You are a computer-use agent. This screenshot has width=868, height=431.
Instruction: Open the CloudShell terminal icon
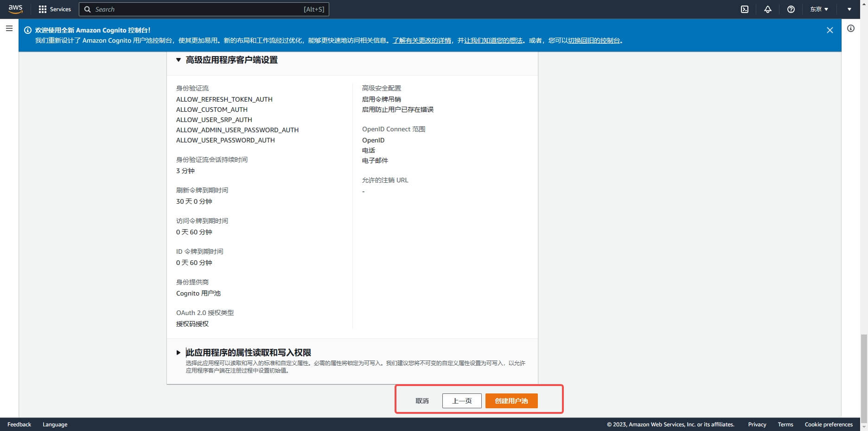tap(745, 9)
